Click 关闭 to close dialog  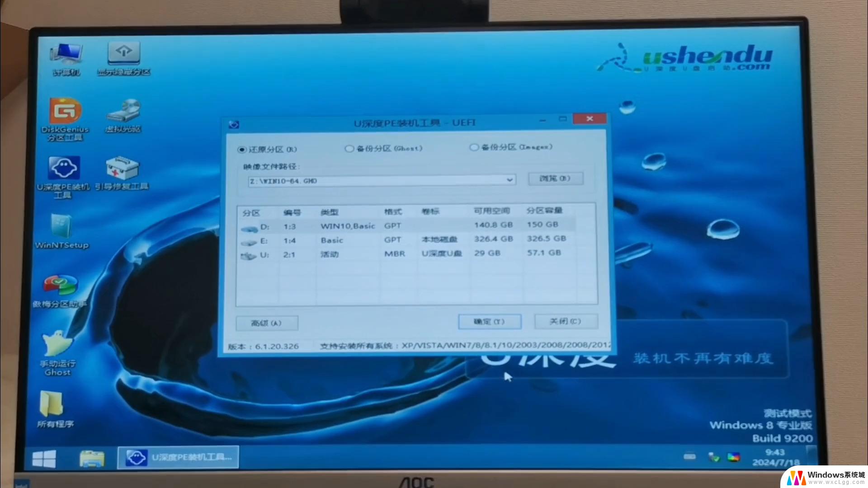pyautogui.click(x=563, y=321)
